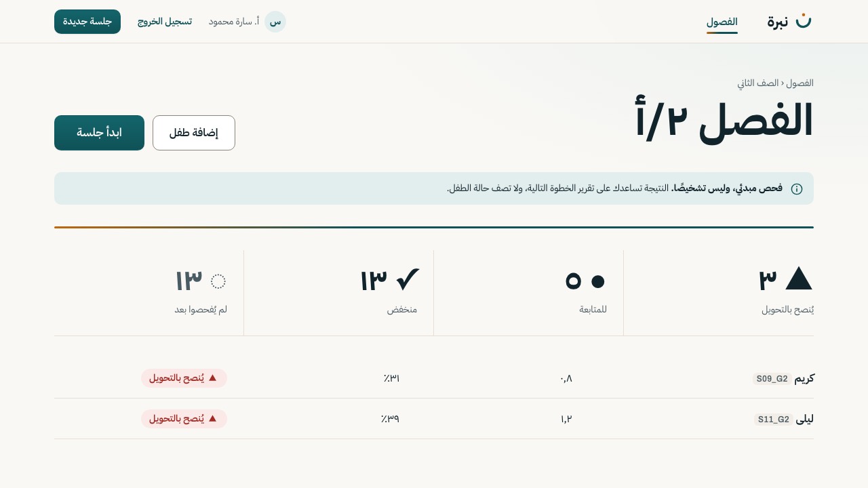Image resolution: width=868 pixels, height=488 pixels.
Task: Click the student code S11_G2
Action: coord(774,420)
